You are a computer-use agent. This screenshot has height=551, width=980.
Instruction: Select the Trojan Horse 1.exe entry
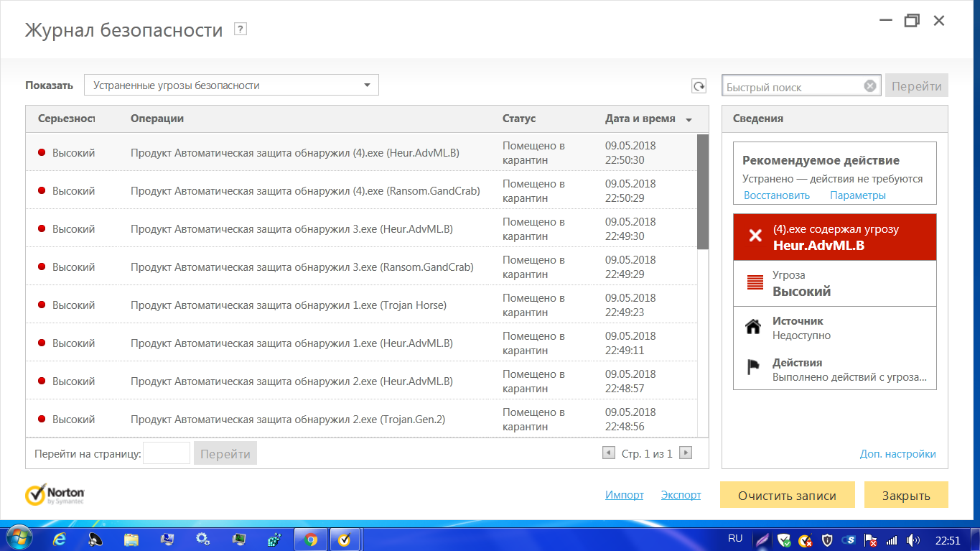289,305
